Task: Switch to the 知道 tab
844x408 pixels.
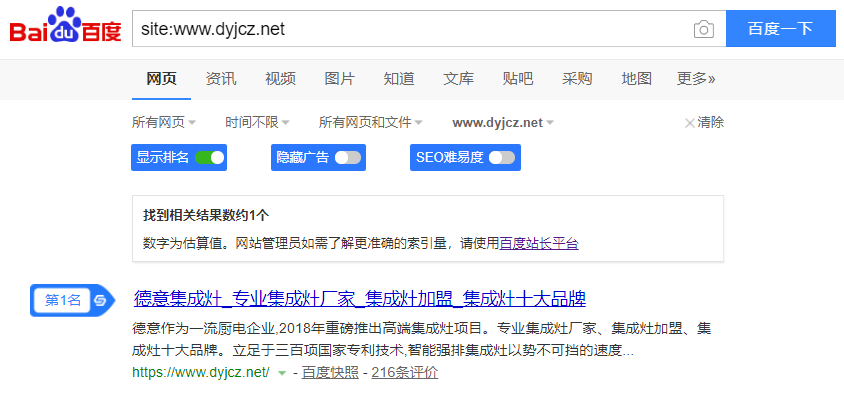Action: [x=399, y=79]
